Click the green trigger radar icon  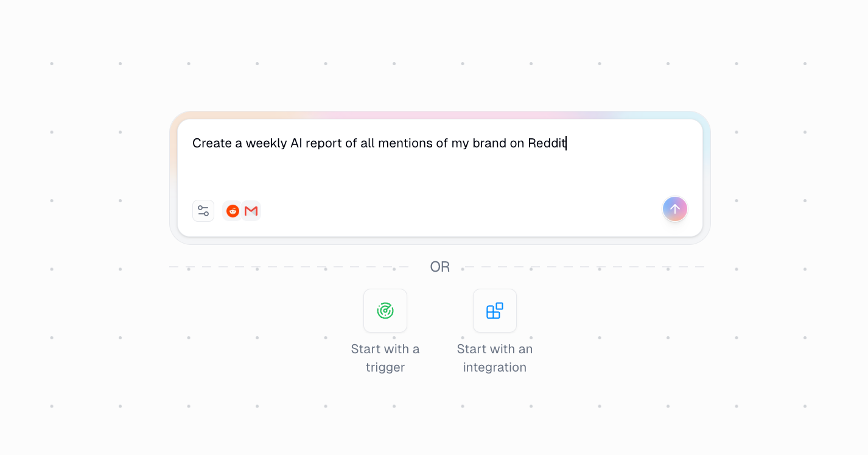[385, 311]
